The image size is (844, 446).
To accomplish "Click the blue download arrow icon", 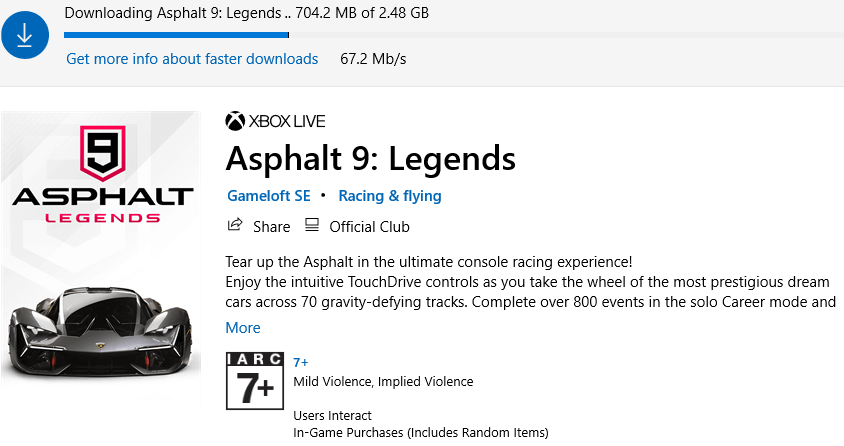I will point(25,35).
